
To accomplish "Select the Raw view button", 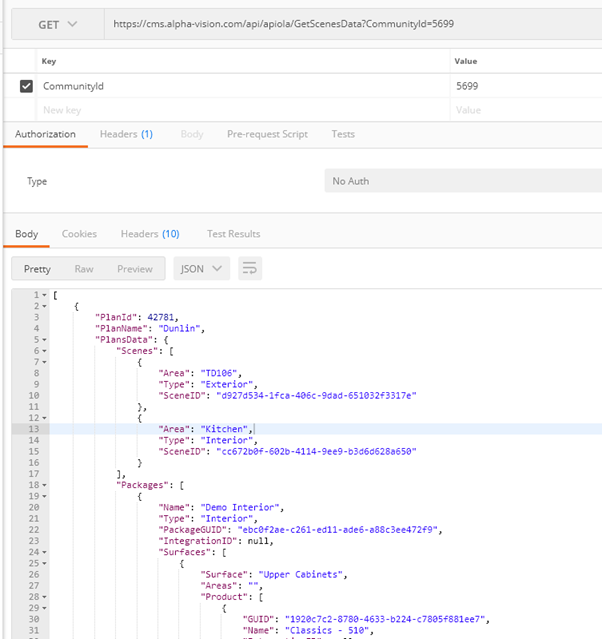I will tap(84, 268).
